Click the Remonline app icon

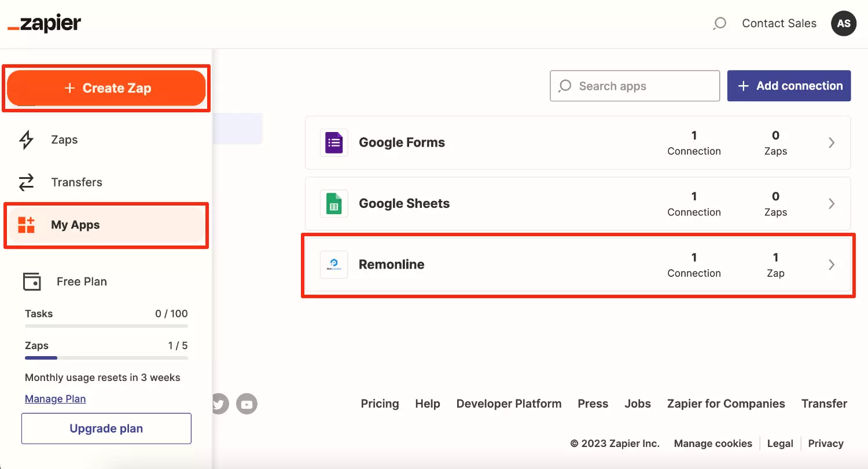(334, 265)
